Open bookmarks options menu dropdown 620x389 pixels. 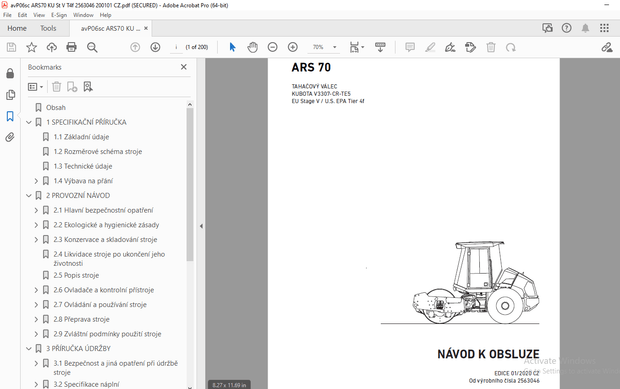tap(35, 87)
